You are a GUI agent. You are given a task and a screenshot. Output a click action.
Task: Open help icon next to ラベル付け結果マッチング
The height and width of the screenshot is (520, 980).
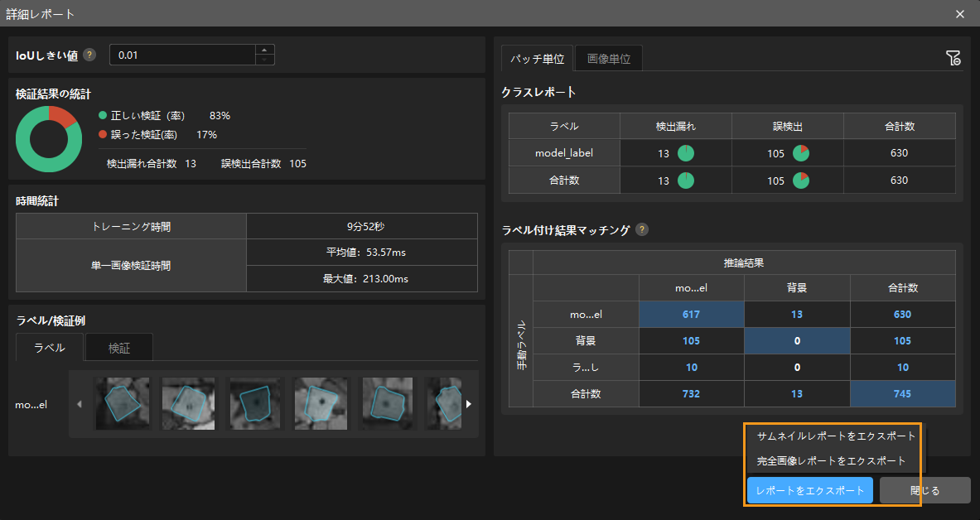(641, 229)
